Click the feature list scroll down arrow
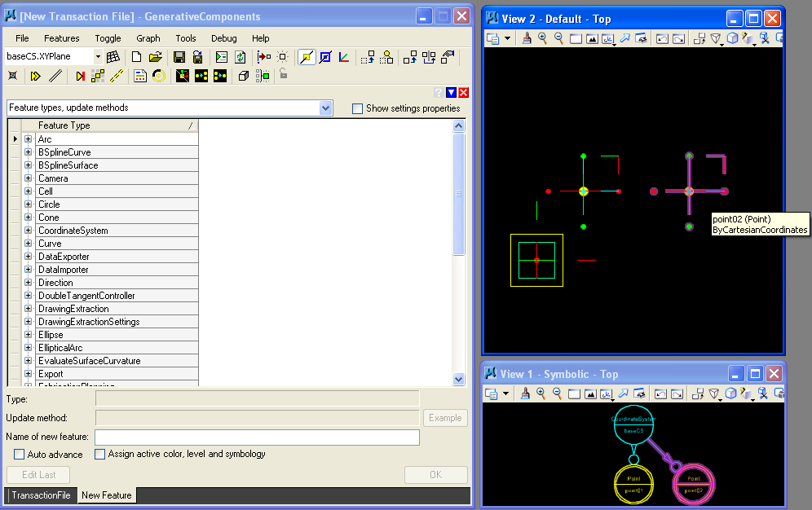 458,379
